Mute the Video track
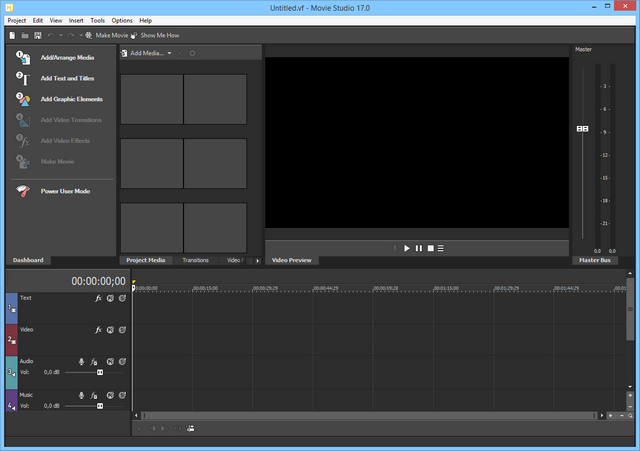Image resolution: width=640 pixels, height=451 pixels. click(x=110, y=329)
